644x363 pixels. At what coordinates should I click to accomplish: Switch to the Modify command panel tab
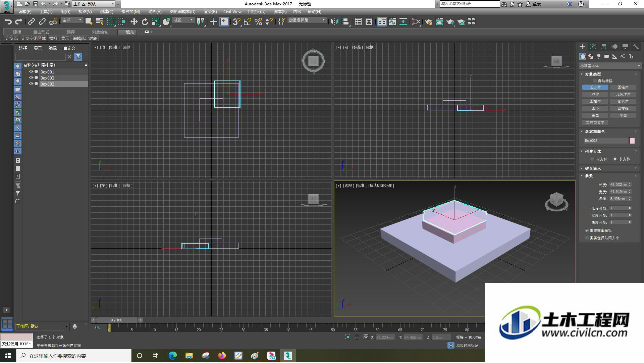[593, 47]
